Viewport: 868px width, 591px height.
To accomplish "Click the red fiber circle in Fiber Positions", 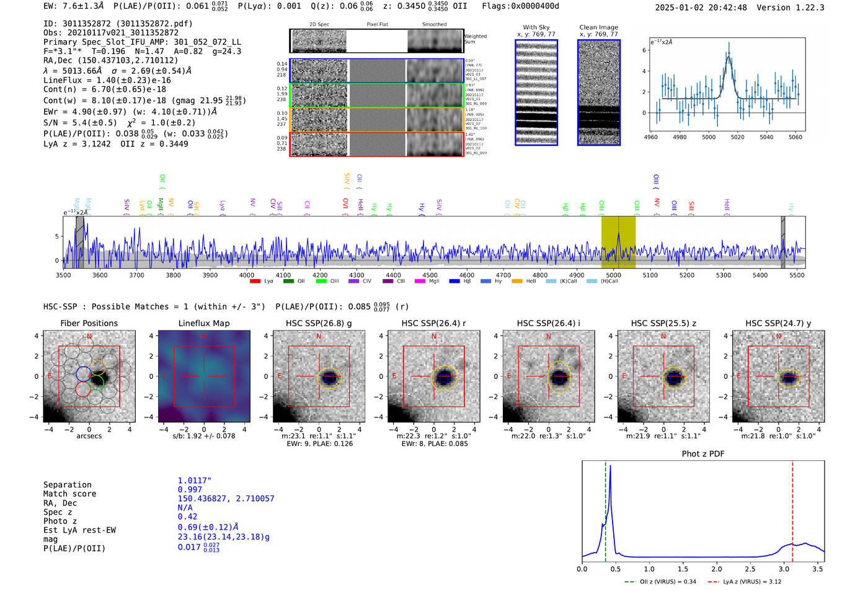I will pyautogui.click(x=83, y=389).
